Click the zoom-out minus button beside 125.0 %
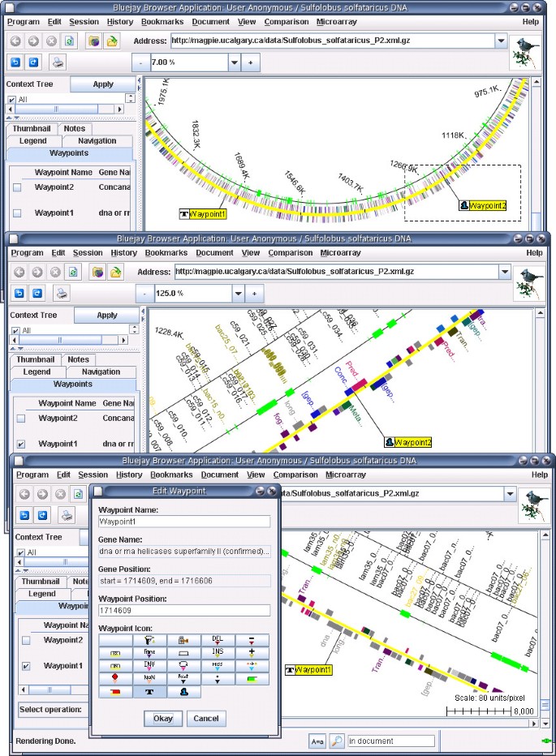This screenshot has height=756, width=556. [x=144, y=293]
